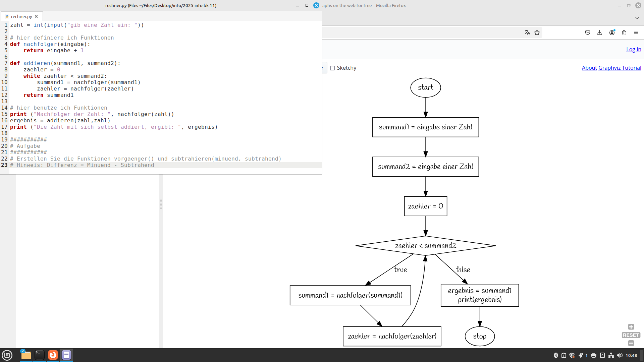Open Firefox downloads panel
The image size is (644, 362).
pos(600,33)
